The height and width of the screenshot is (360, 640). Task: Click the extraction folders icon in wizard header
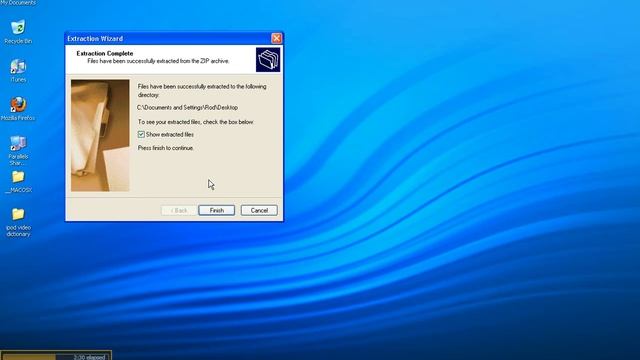(x=268, y=60)
